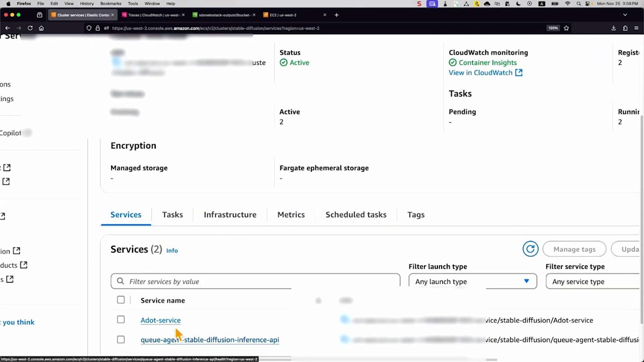Close the EC2 us-west-2 tab
The width and height of the screenshot is (644, 362).
point(326,15)
